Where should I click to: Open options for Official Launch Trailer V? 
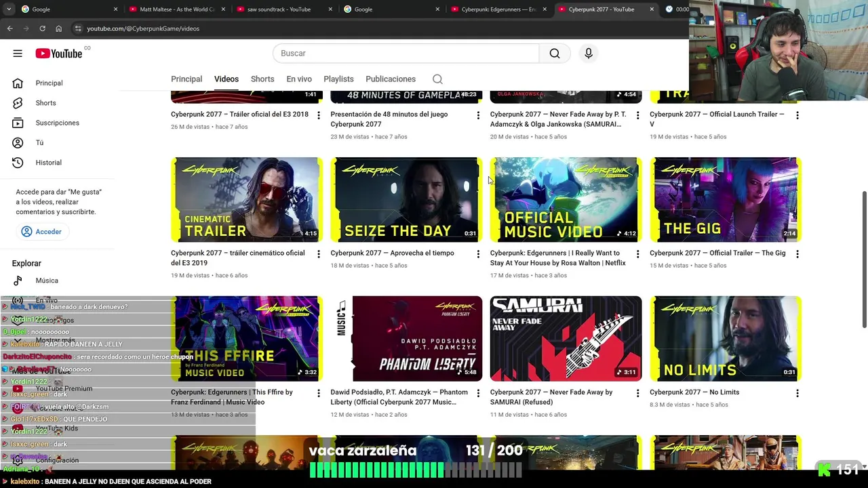point(797,116)
